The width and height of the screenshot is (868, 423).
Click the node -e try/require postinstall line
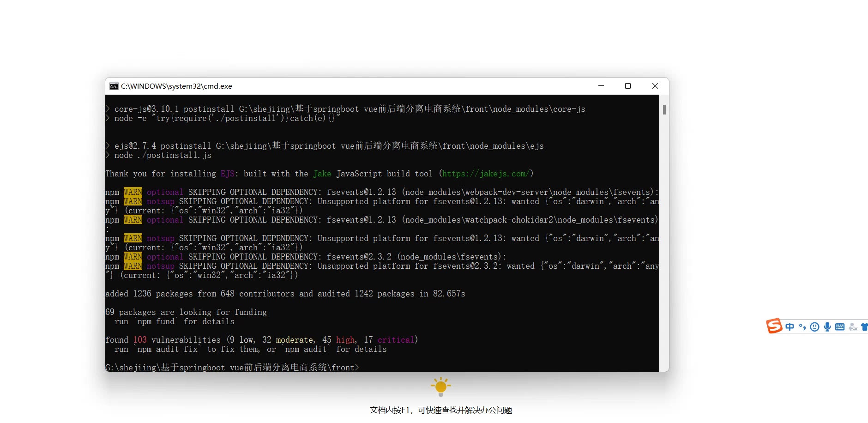pos(223,118)
